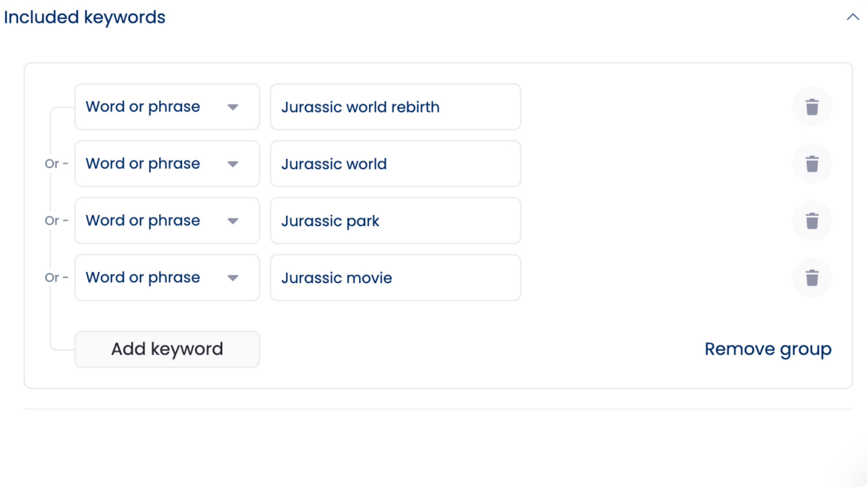Click the 'Jurassic world rebirth' text field
The width and height of the screenshot is (868, 488).
click(395, 107)
